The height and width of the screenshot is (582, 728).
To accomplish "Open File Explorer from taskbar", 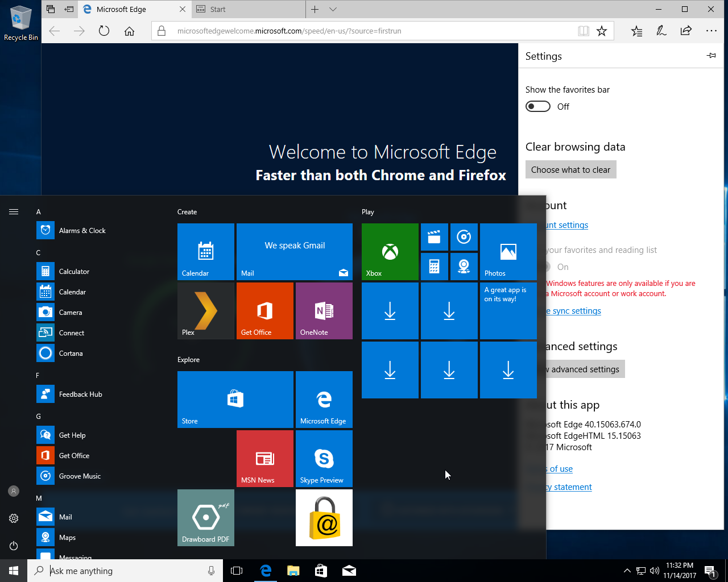I will tap(293, 571).
